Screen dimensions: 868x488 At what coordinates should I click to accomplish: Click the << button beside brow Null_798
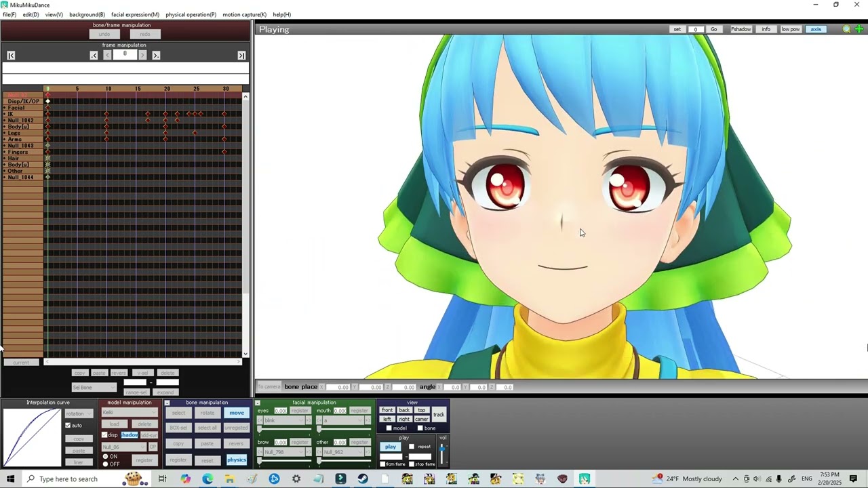259,452
